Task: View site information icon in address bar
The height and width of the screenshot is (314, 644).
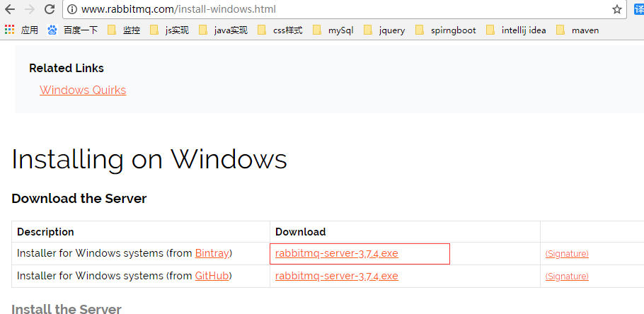Action: point(72,9)
